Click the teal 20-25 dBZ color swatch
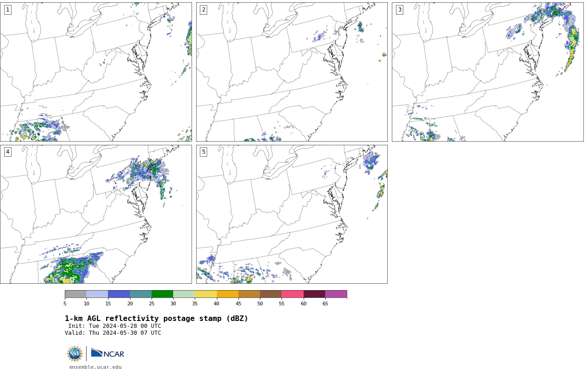588x372 pixels. (x=141, y=294)
